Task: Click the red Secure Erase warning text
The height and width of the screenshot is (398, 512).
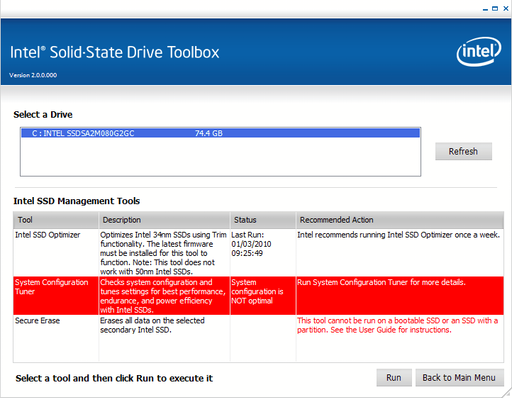Action: tap(397, 325)
